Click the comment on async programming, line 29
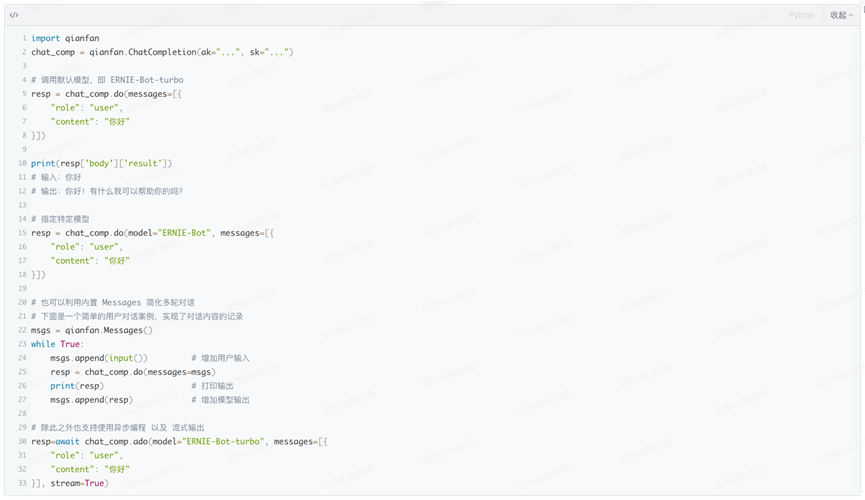865x500 pixels. point(118,428)
